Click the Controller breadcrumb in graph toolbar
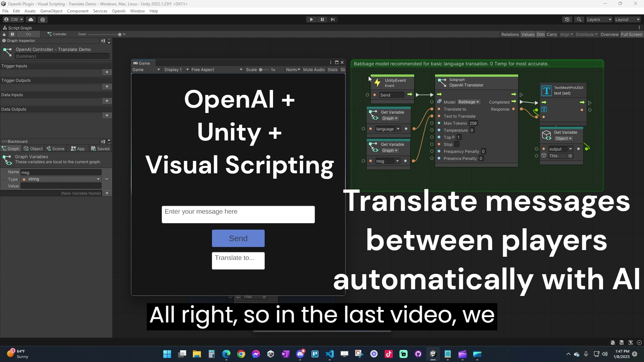 57,34
